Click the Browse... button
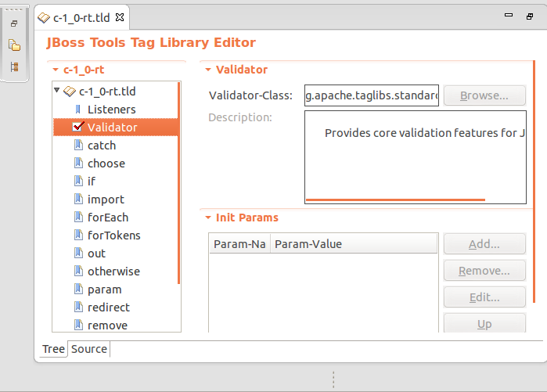Viewport: 547px width, 392px height. pos(484,95)
